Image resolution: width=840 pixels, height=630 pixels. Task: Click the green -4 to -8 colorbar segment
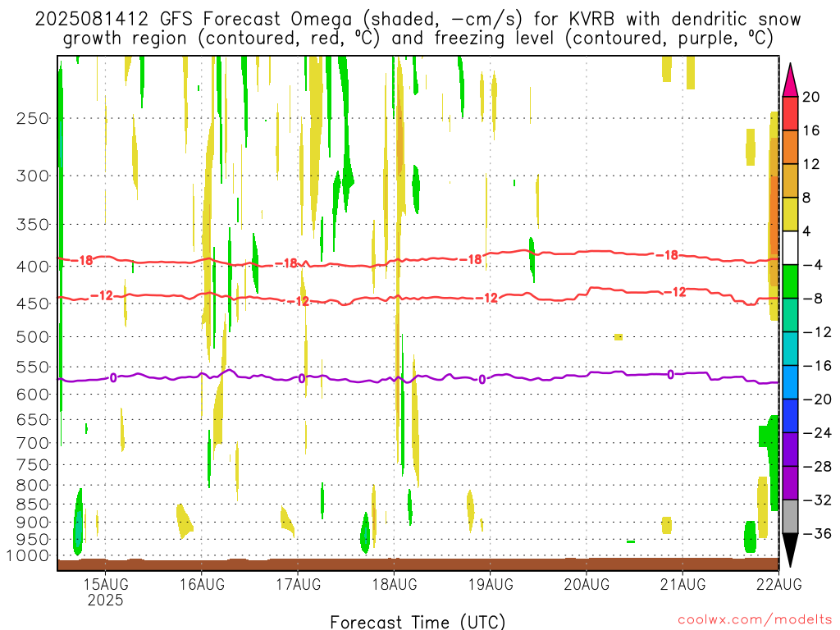790,282
